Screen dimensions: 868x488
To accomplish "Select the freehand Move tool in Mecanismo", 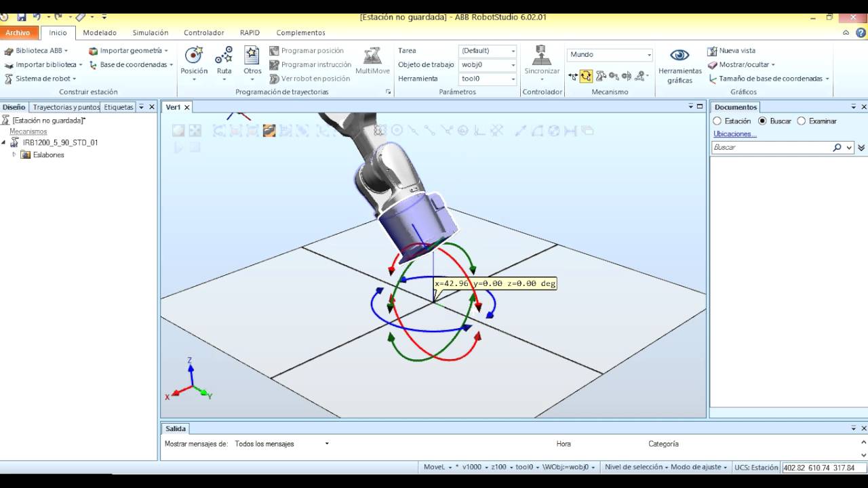I will click(573, 76).
